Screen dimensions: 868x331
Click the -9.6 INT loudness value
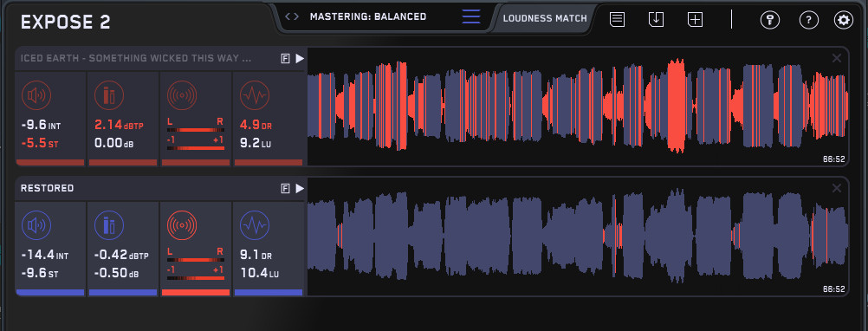pyautogui.click(x=42, y=126)
